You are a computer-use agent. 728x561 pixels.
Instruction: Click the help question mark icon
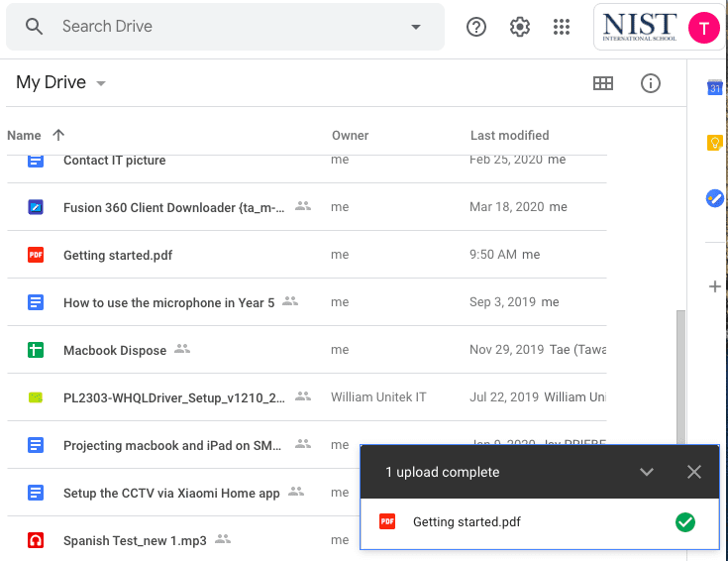coord(476,27)
